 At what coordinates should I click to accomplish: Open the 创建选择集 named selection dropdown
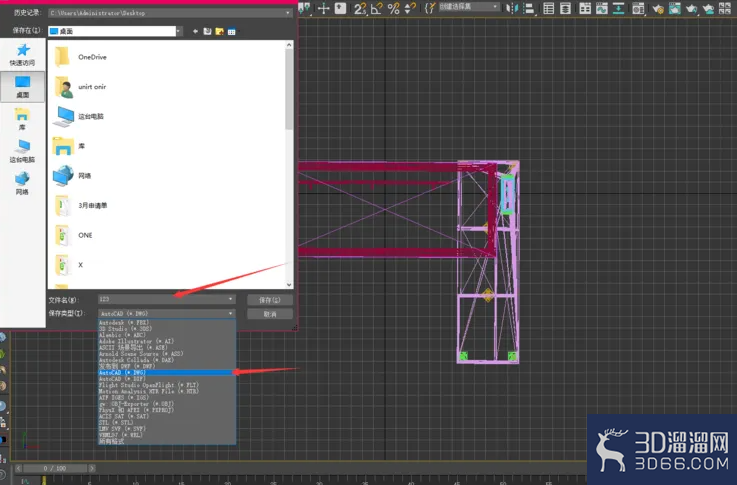click(469, 7)
